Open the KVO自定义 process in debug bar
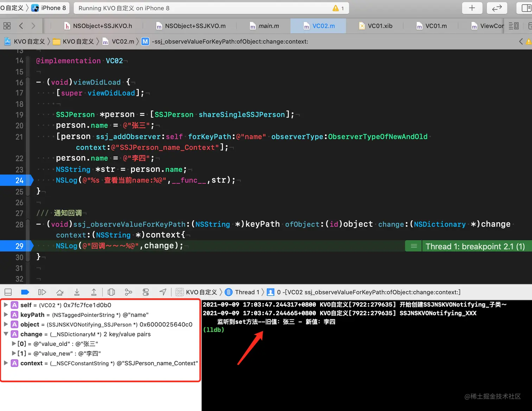532x411 pixels. [x=196, y=292]
